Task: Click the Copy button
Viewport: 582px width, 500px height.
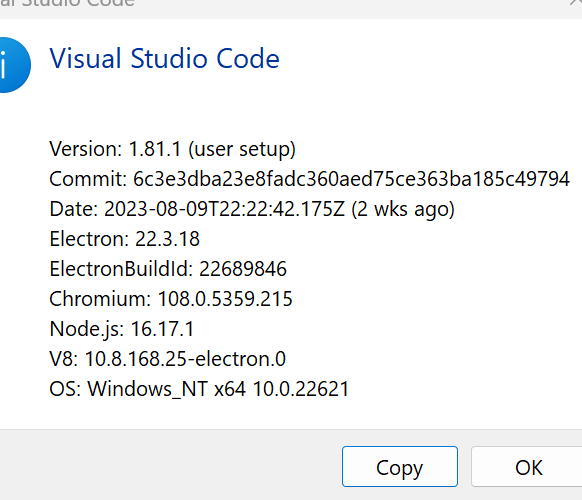Action: click(x=400, y=467)
